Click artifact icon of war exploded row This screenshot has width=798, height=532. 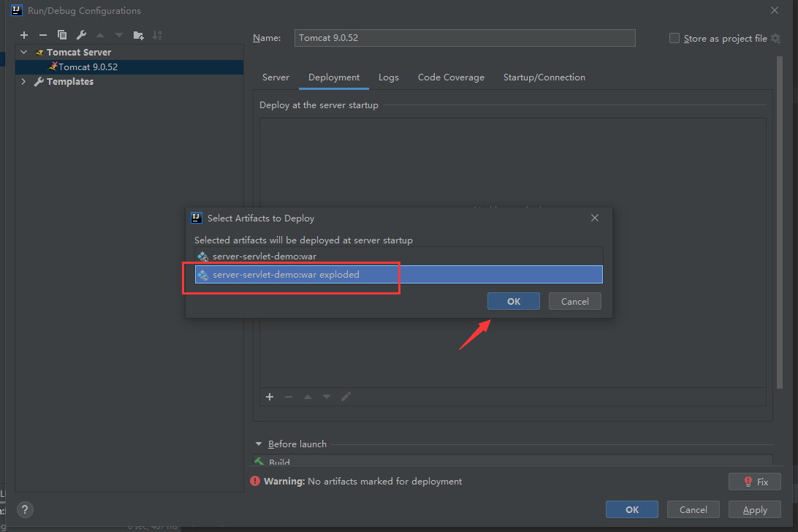[203, 275]
